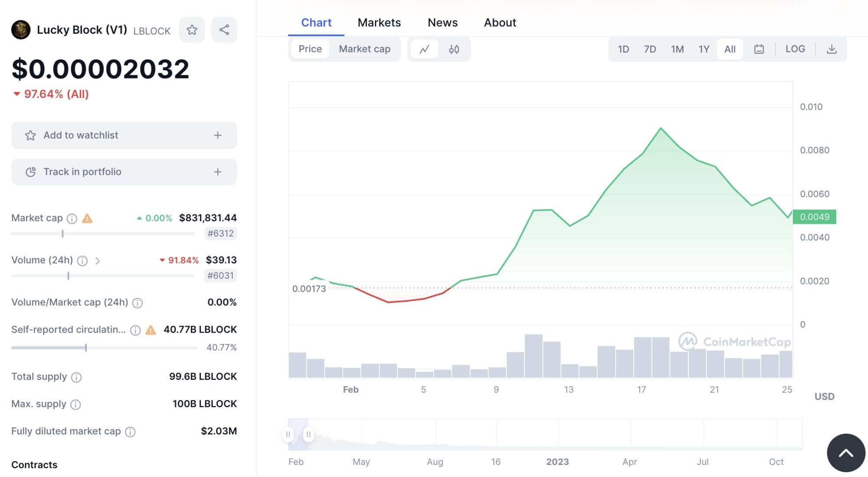868x477 pixels.
Task: Expand Add to watchlist plus
Action: point(217,135)
